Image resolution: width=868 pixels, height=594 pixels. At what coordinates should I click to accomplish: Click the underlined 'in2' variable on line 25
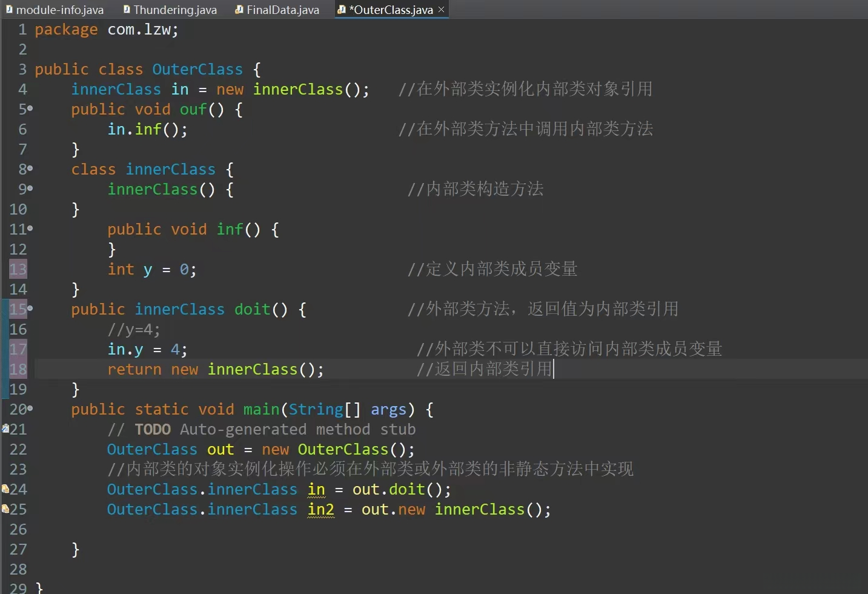point(320,509)
